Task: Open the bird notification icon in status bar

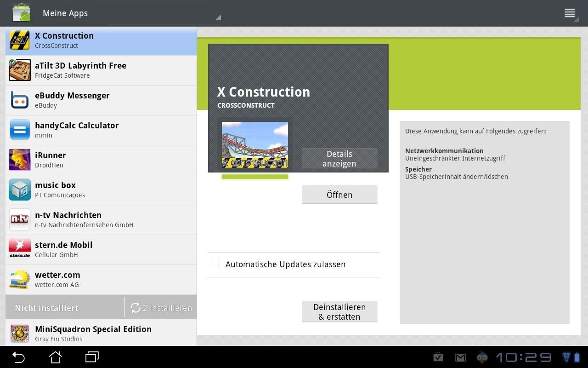Action: click(x=482, y=357)
